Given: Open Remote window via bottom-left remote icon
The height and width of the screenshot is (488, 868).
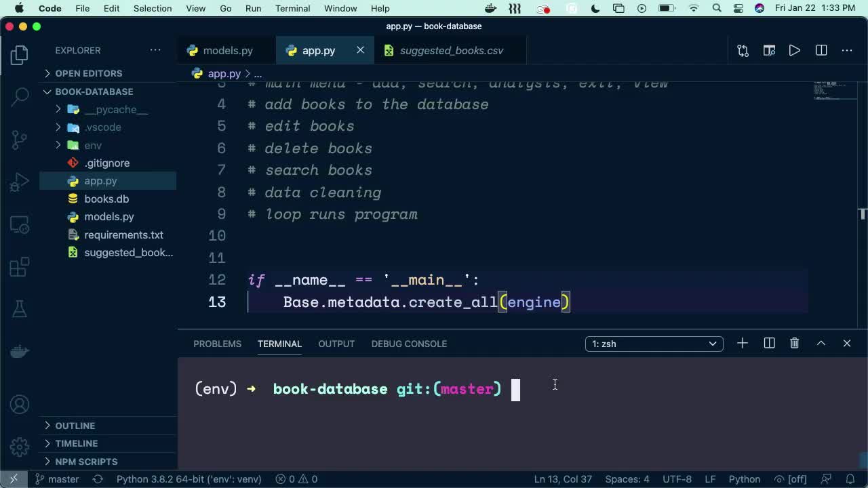Looking at the screenshot, I should (12, 479).
